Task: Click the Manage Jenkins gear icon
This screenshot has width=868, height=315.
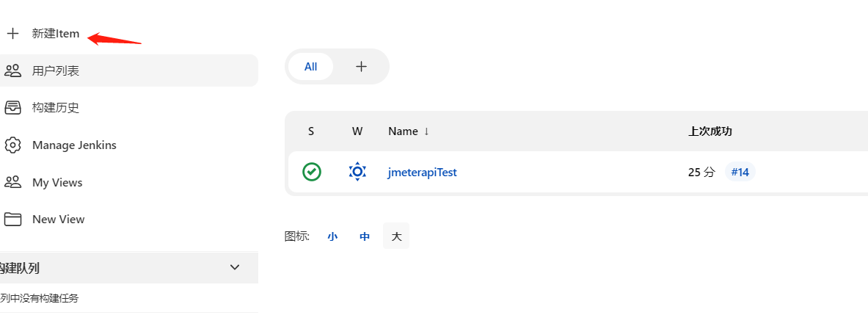Action: (12, 145)
